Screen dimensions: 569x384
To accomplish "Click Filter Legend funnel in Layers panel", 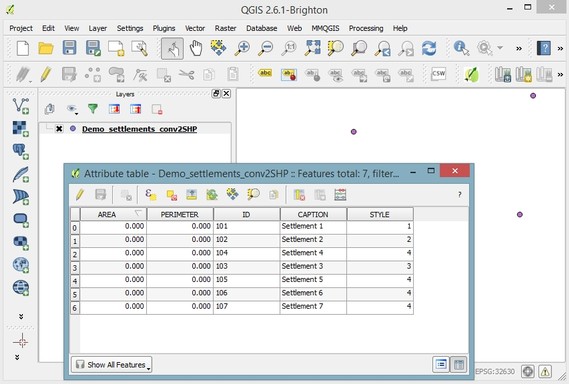I will 93,109.
